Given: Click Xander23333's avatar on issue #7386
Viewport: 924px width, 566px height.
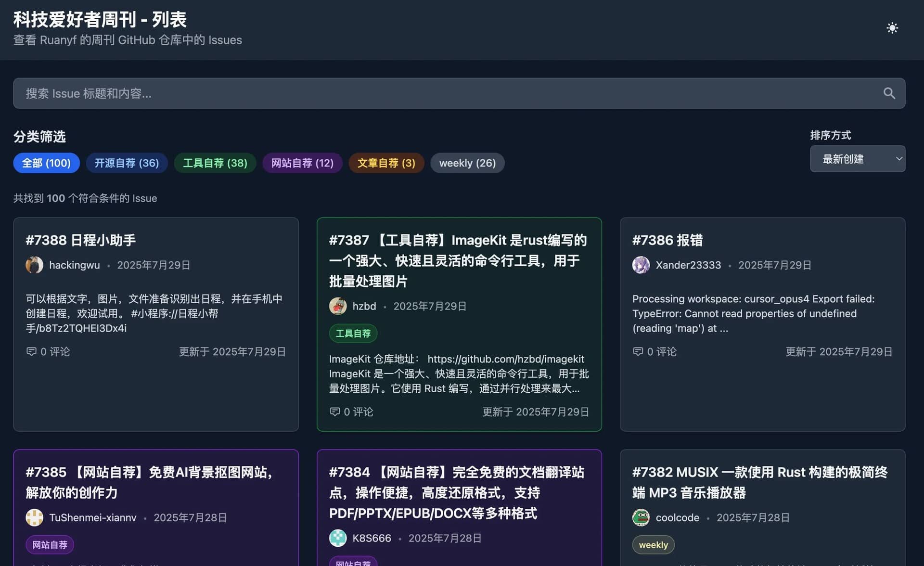Looking at the screenshot, I should [x=641, y=265].
